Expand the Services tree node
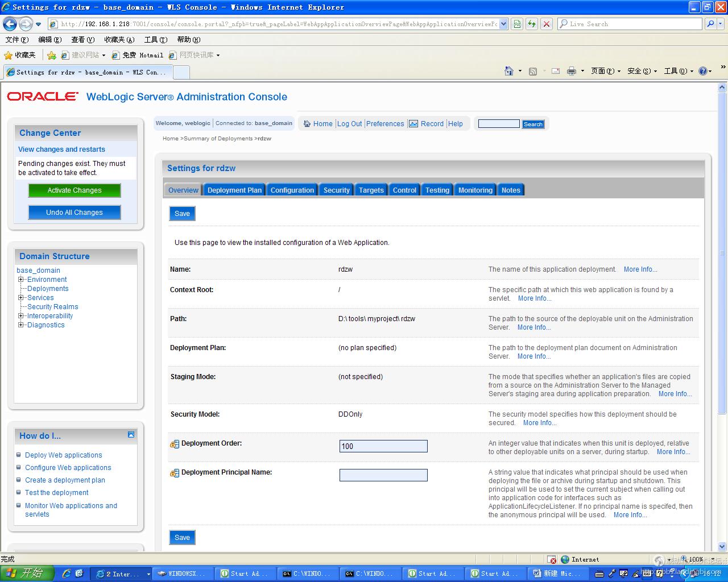Image resolution: width=728 pixels, height=582 pixels. point(21,298)
